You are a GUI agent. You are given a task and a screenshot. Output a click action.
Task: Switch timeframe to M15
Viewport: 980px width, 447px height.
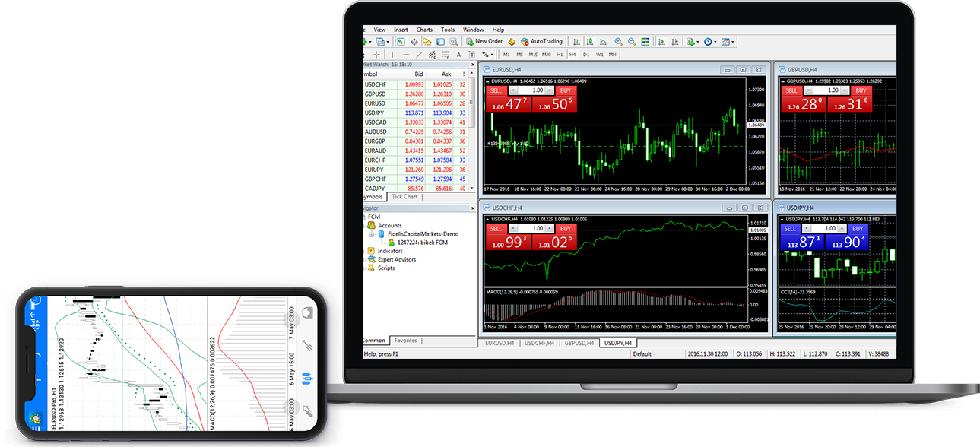pyautogui.click(x=533, y=55)
